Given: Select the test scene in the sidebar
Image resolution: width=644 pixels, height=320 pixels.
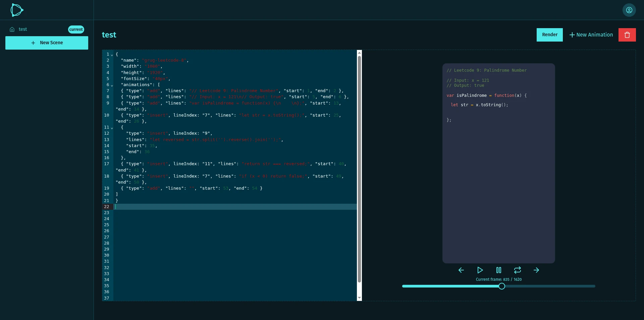Looking at the screenshot, I should (47, 29).
